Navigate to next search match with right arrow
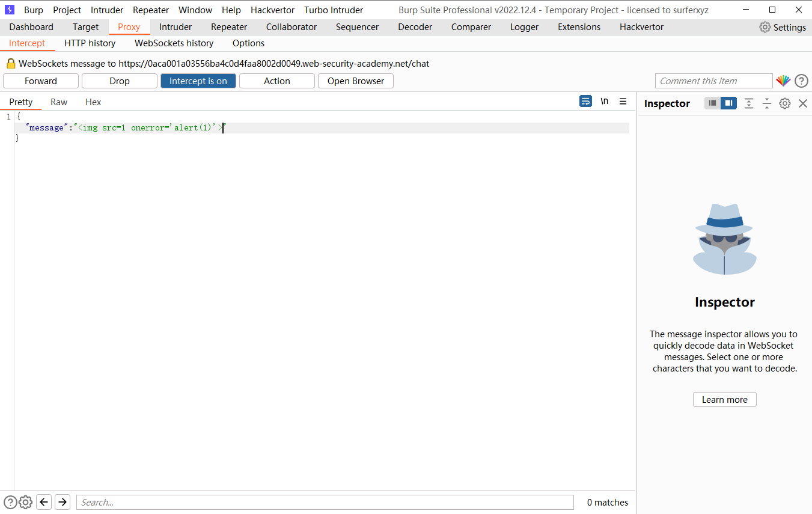The image size is (812, 514). pos(63,502)
